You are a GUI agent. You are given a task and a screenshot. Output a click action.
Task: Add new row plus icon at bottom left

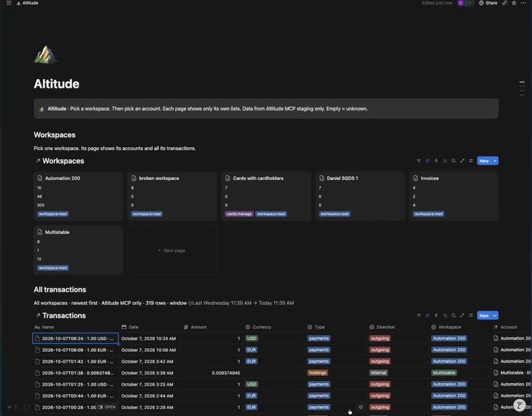9,407
